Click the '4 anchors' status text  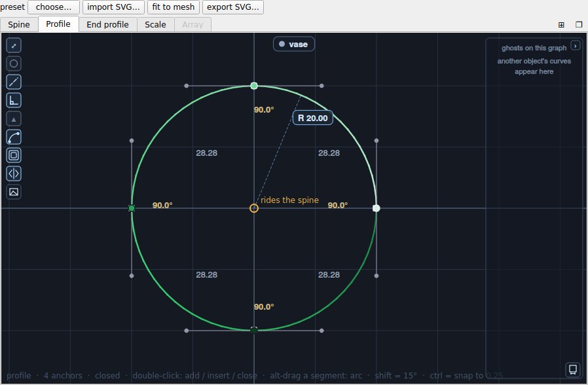(x=63, y=376)
